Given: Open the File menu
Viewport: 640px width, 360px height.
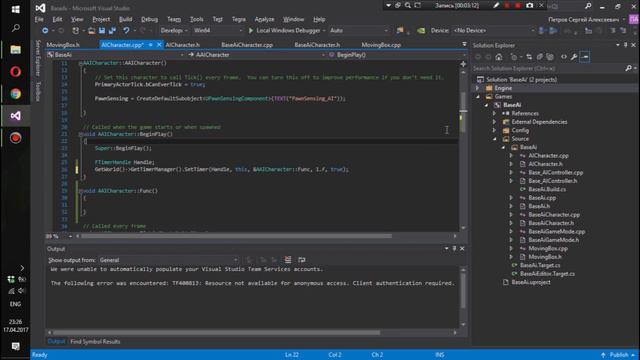Looking at the screenshot, I should pyautogui.click(x=39, y=20).
